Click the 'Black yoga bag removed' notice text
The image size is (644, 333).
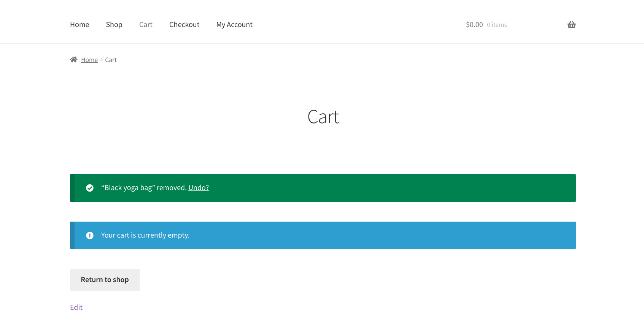point(144,188)
